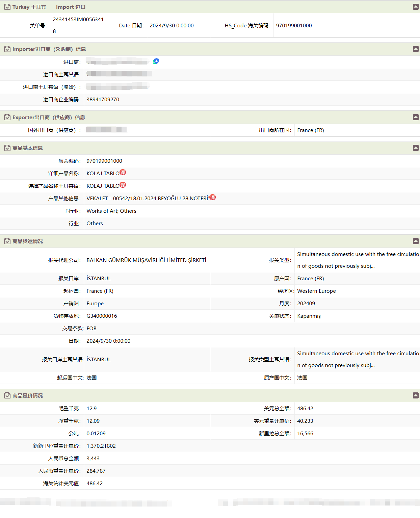Translate the VEKALET product info text

coord(212,198)
